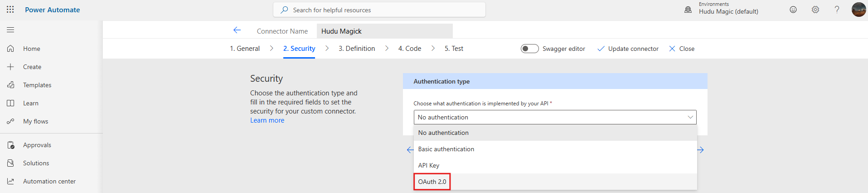Switch to the 1. General step
This screenshot has width=868, height=193.
tap(245, 49)
